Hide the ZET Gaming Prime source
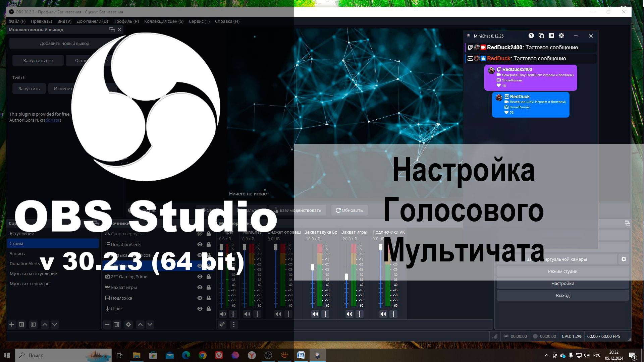 (x=200, y=277)
